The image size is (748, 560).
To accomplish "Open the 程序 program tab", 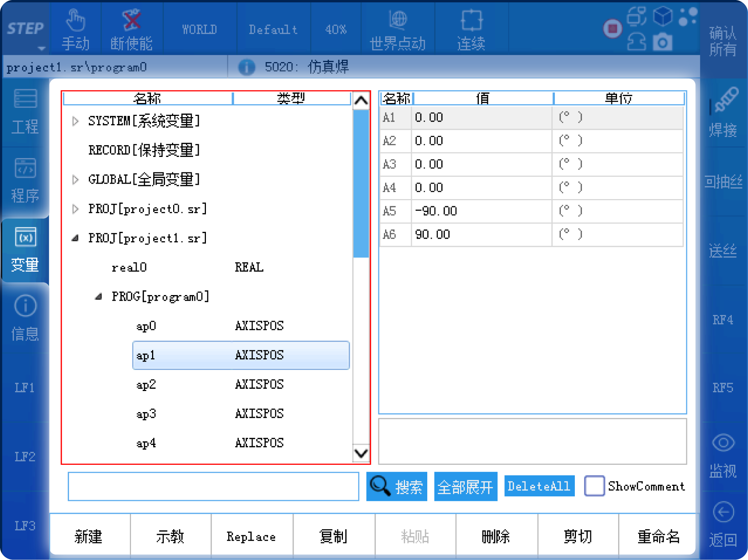I will pos(25,181).
